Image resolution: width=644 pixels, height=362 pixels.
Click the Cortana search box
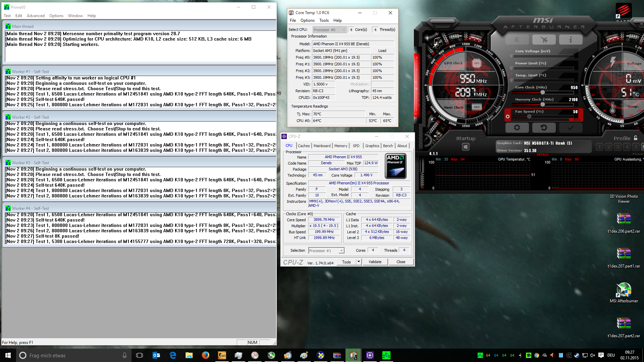click(73, 355)
